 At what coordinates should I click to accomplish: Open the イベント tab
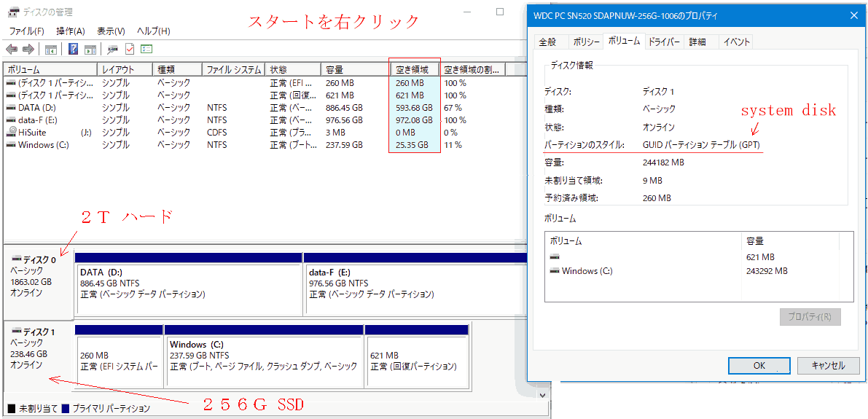(x=736, y=42)
